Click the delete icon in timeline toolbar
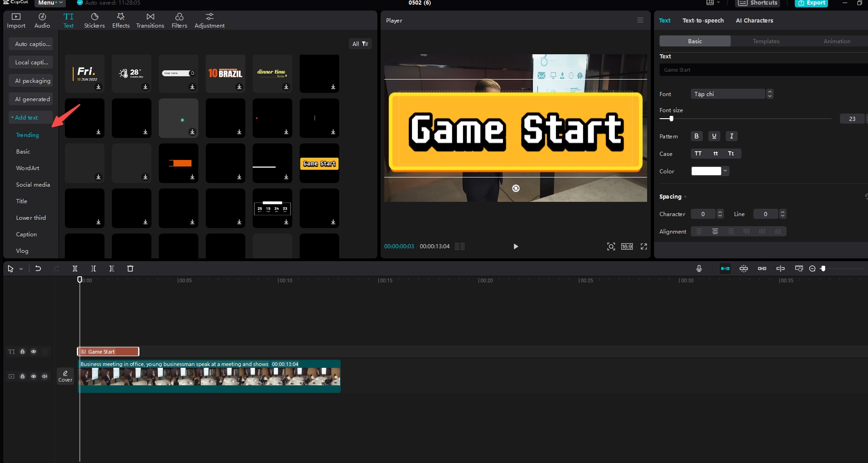 (130, 269)
